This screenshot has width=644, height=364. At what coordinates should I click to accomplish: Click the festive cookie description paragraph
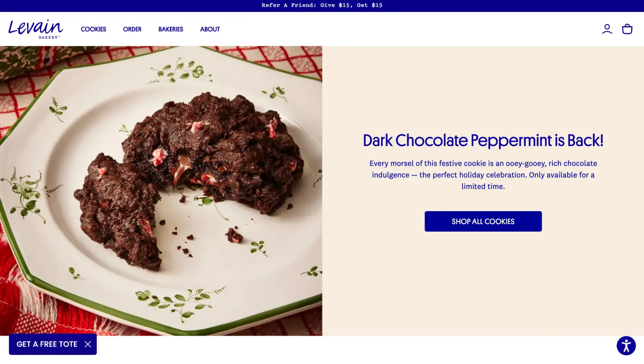click(483, 175)
